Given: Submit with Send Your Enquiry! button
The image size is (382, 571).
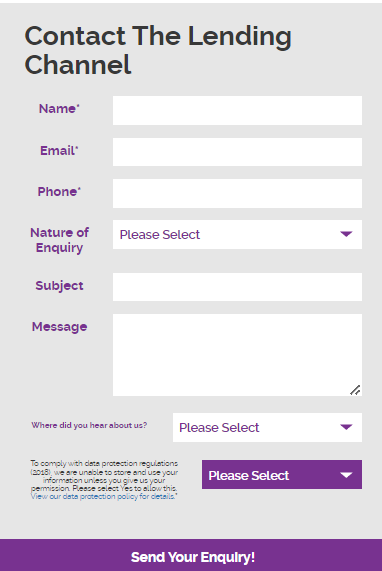Looking at the screenshot, I should click(x=191, y=556).
